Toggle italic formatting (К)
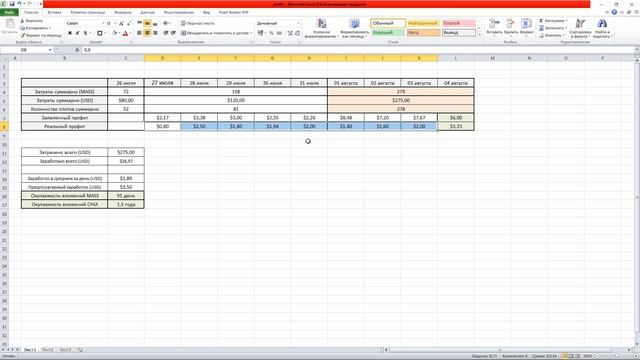This screenshot has height=360, width=640. 78,33
